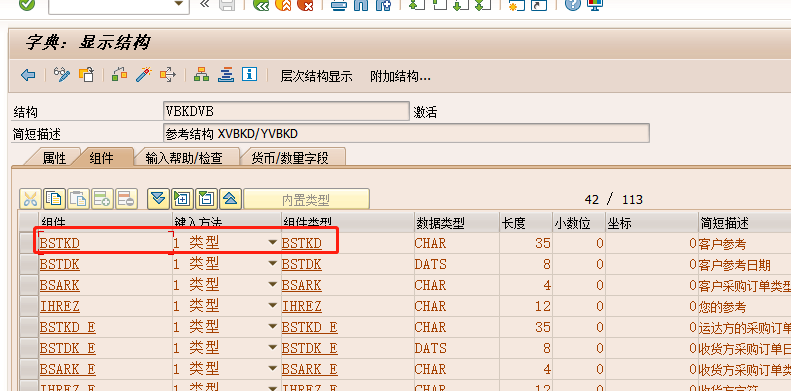Image resolution: width=791 pixels, height=391 pixels.
Task: Open typing method dropdown for IHREZ row
Action: [x=273, y=306]
